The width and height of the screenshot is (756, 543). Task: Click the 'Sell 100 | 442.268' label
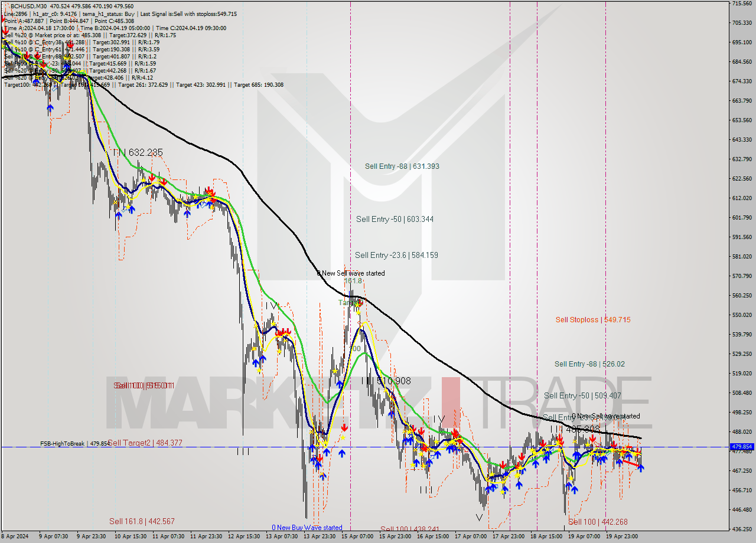[598, 522]
